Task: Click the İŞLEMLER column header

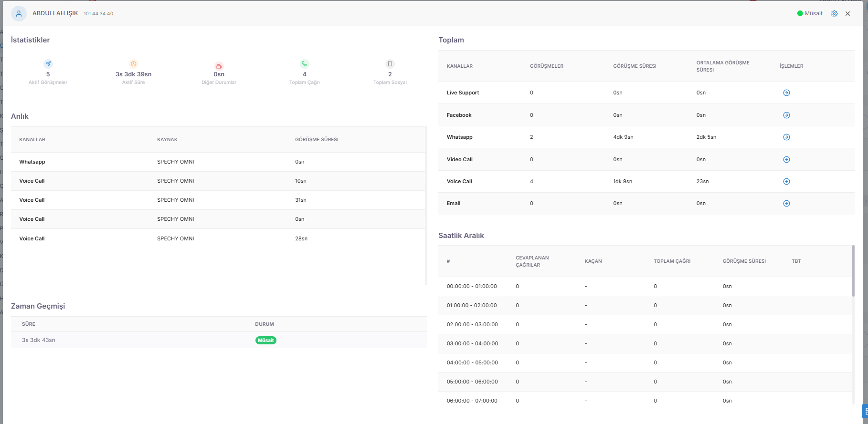Action: (791, 66)
